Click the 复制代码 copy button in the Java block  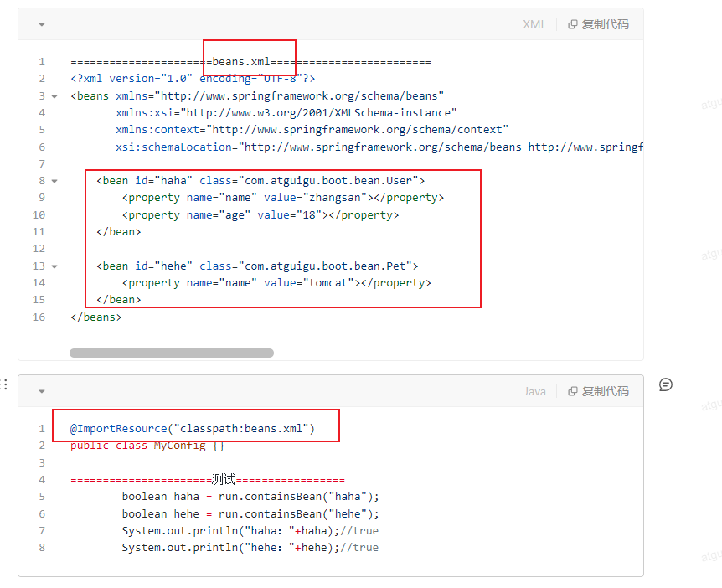(599, 391)
